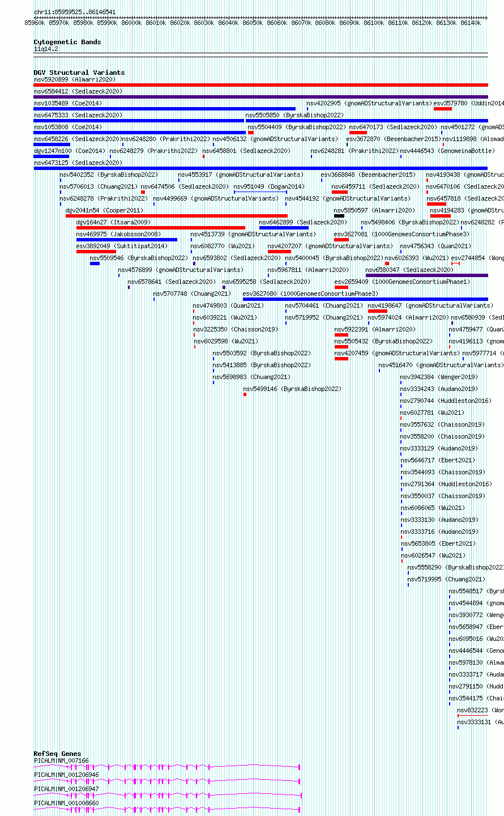Open nsv5402352 (ByrskaBishop2022) label
This screenshot has width=504, height=816.
point(109,175)
